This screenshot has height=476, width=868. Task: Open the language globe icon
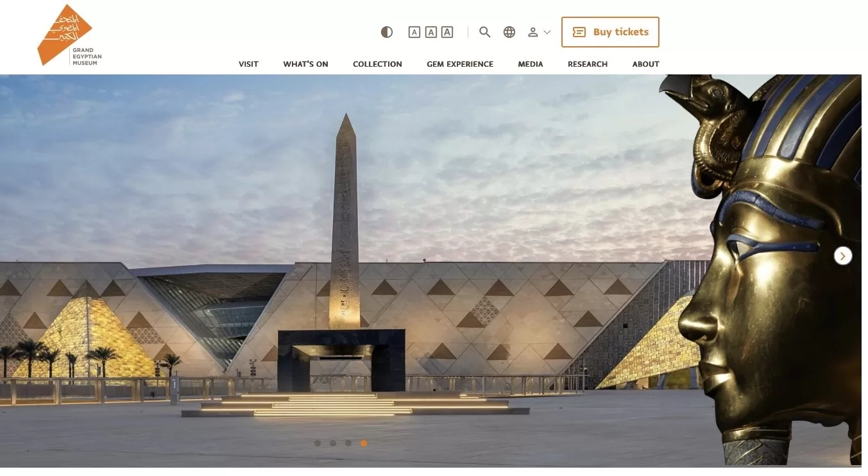(x=509, y=32)
